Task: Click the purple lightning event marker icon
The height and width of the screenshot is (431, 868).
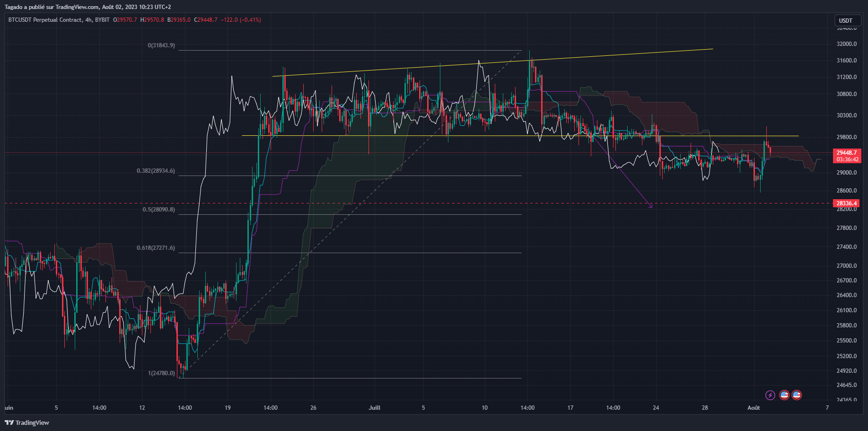Action: coord(770,396)
